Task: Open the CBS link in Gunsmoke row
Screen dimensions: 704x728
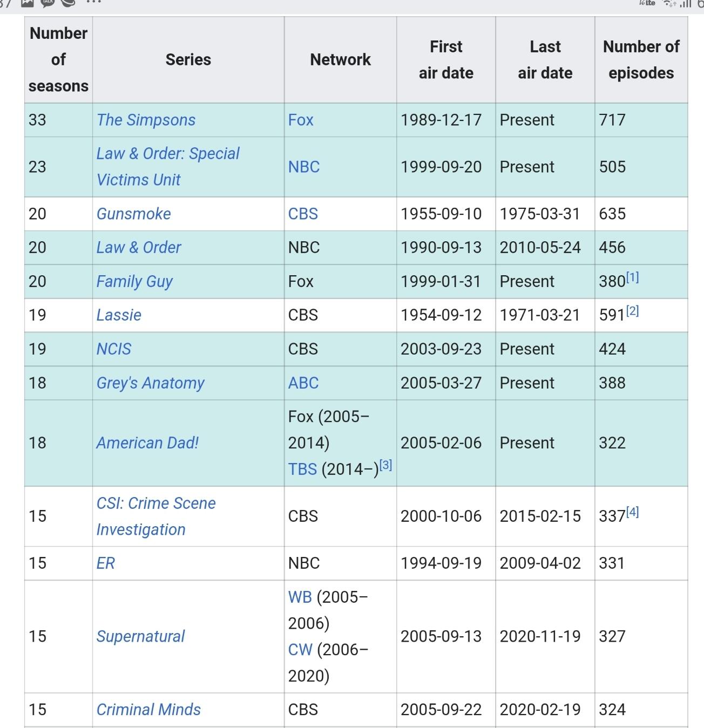Action: [303, 214]
